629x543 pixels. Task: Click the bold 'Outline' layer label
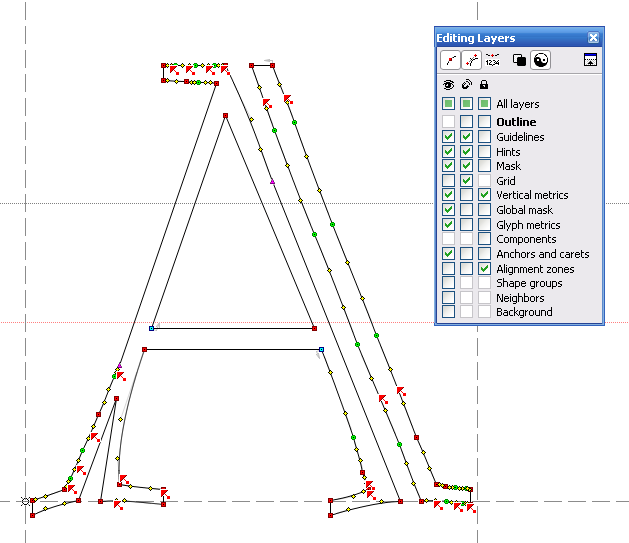[516, 122]
